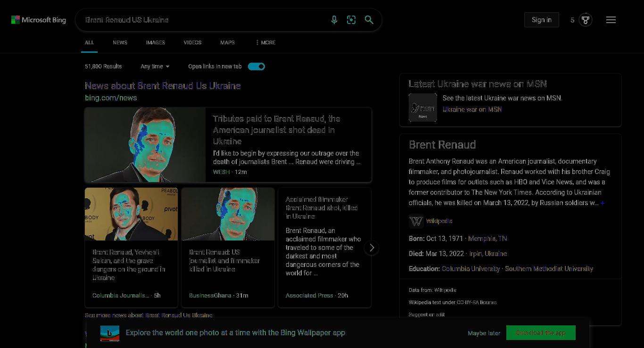Switch to the MAPS tab
644x348 pixels.
click(x=227, y=42)
